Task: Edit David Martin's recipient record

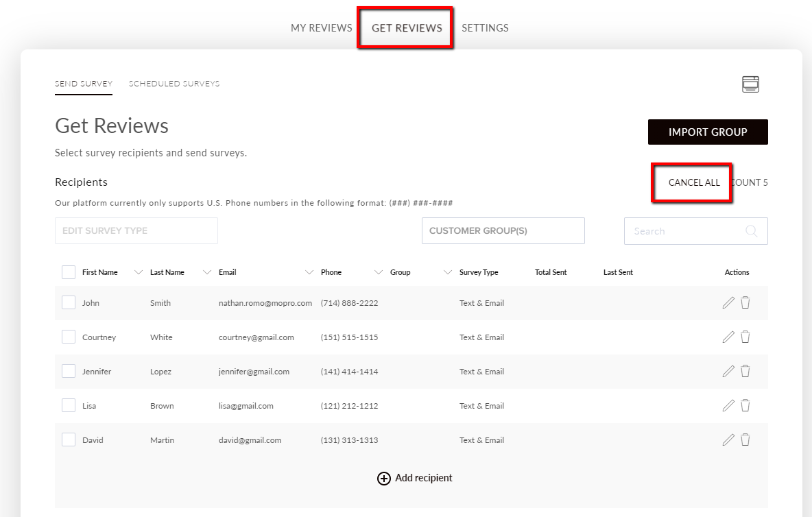Action: tap(728, 440)
